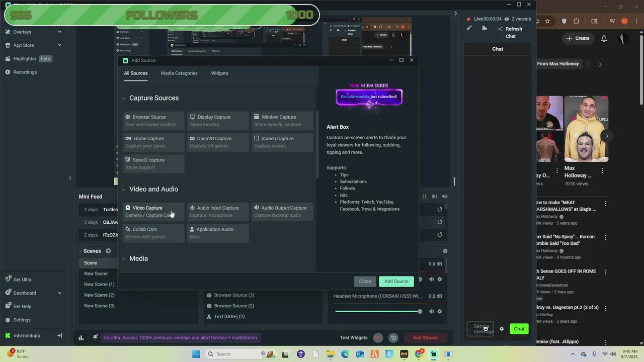Image resolution: width=644 pixels, height=362 pixels.
Task: Click the replay buffer icon near End Stream
Action: pos(393,338)
